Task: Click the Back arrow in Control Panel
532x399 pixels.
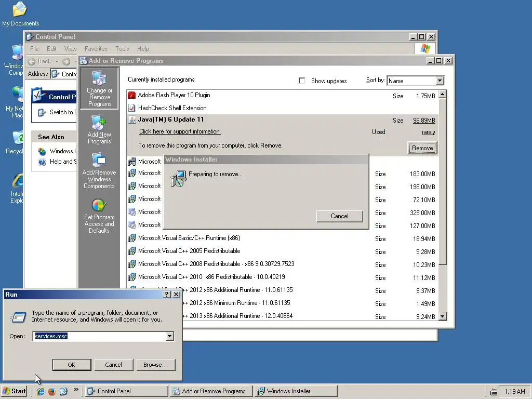Action: pos(32,61)
